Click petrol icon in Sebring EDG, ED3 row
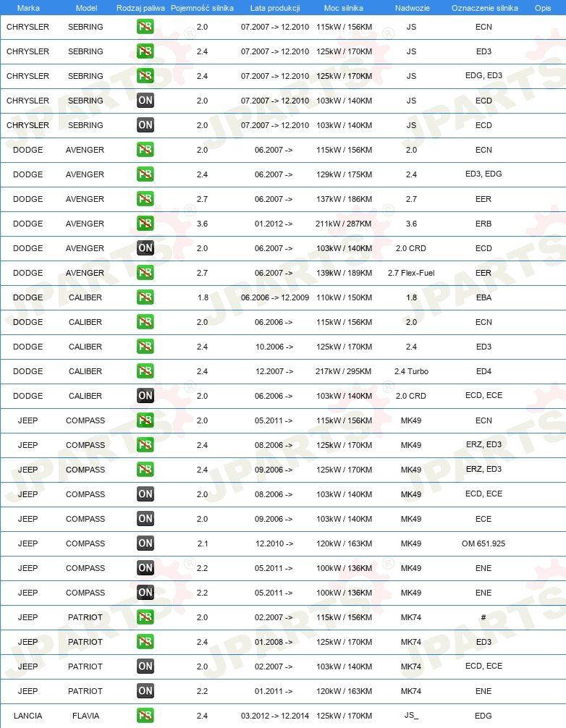Screen dimensions: 566x728 (x=145, y=76)
